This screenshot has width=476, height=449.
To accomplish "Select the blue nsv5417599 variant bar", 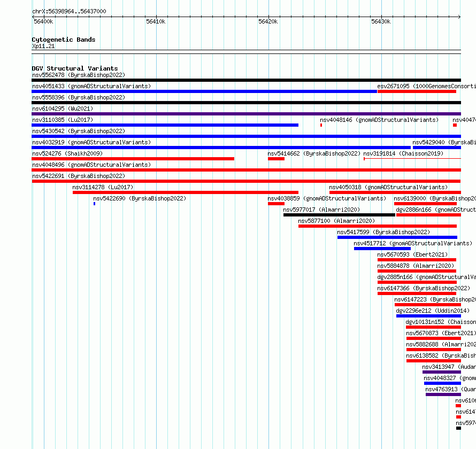I will click(x=397, y=237).
